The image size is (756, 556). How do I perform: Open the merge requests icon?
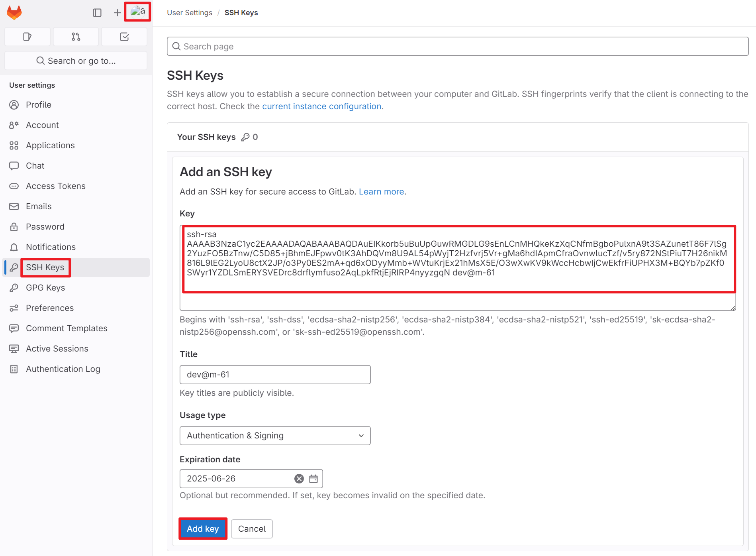[x=76, y=37]
